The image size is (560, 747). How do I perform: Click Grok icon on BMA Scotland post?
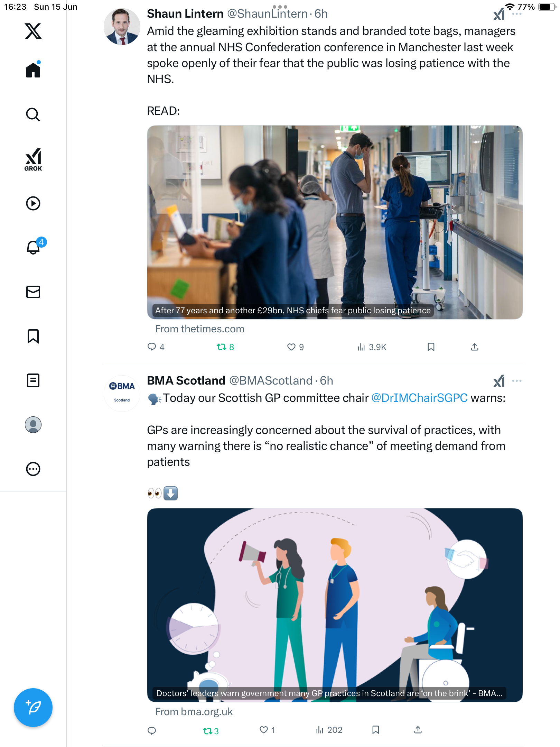point(499,381)
